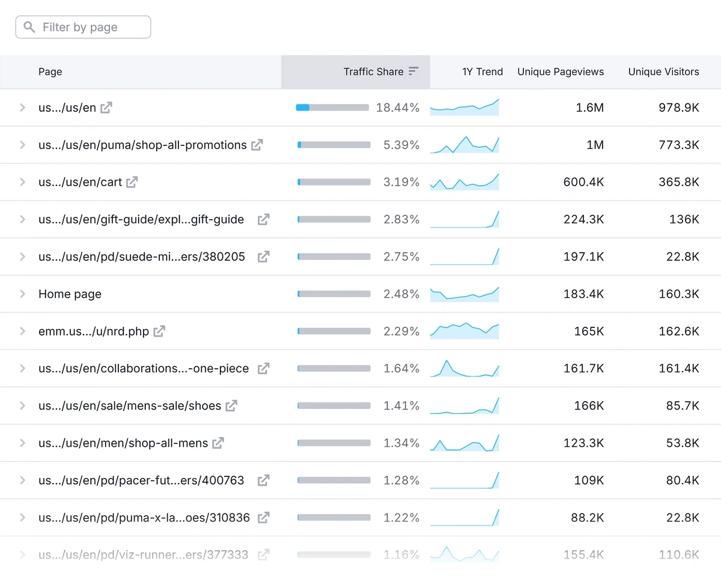Open the us.../us/en page in a new tab via its external link icon
The image size is (721, 588).
click(106, 108)
